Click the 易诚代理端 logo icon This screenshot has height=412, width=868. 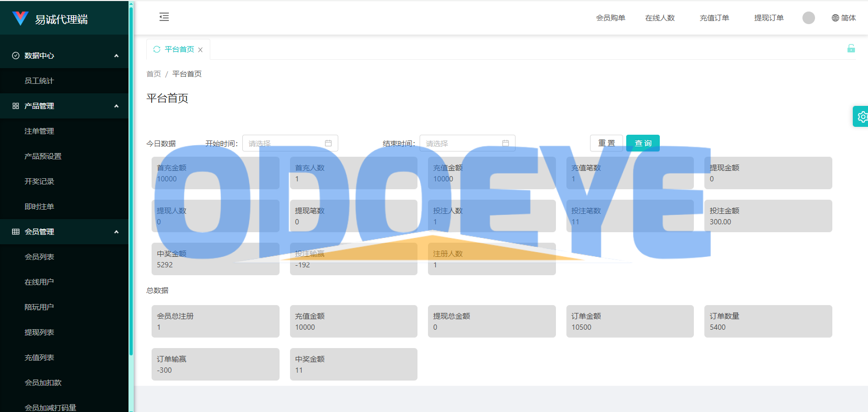click(20, 18)
